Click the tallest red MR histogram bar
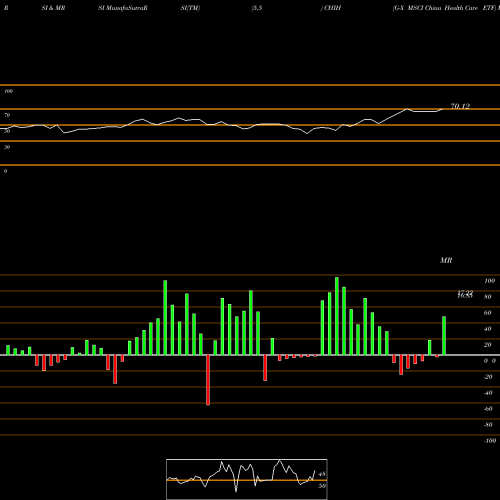Image resolution: width=500 pixels, height=500 pixels. pyautogui.click(x=208, y=380)
